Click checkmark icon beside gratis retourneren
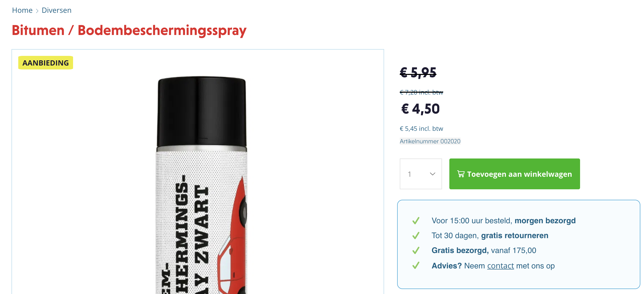This screenshot has height=294, width=644. coord(416,236)
